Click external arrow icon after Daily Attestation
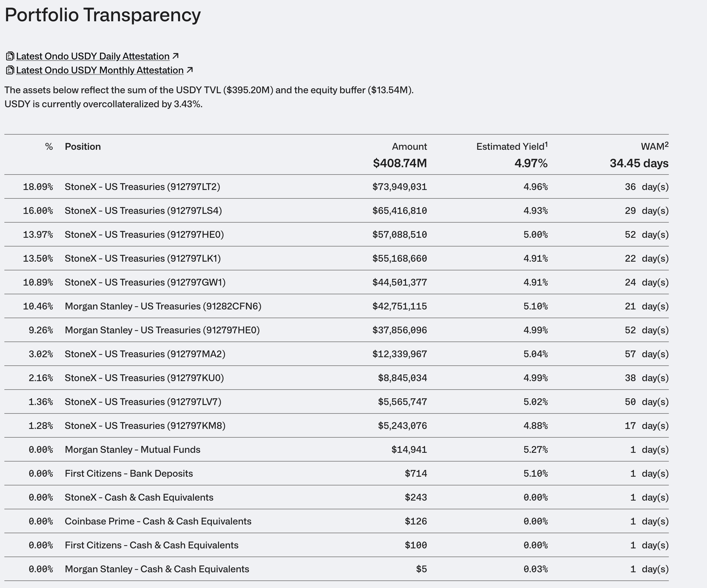 [x=175, y=56]
